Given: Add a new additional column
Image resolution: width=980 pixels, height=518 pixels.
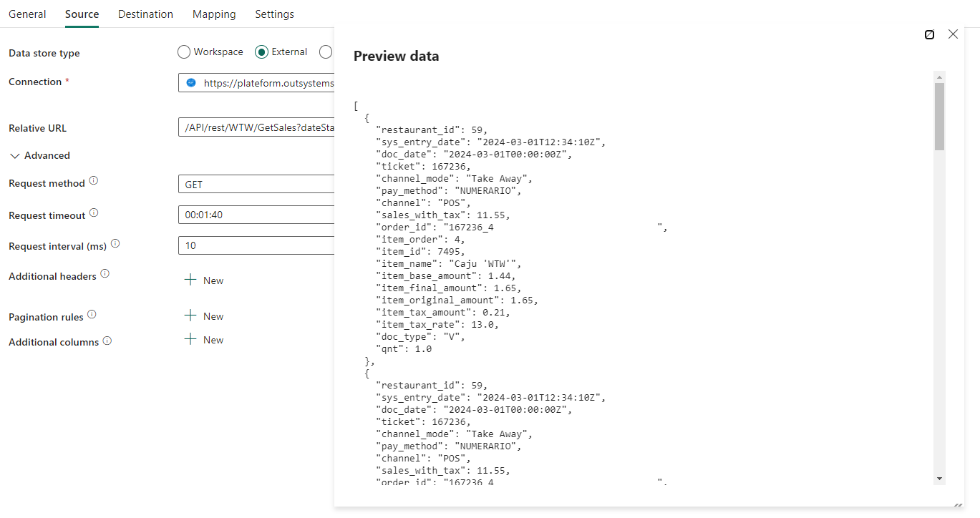Looking at the screenshot, I should pos(204,340).
